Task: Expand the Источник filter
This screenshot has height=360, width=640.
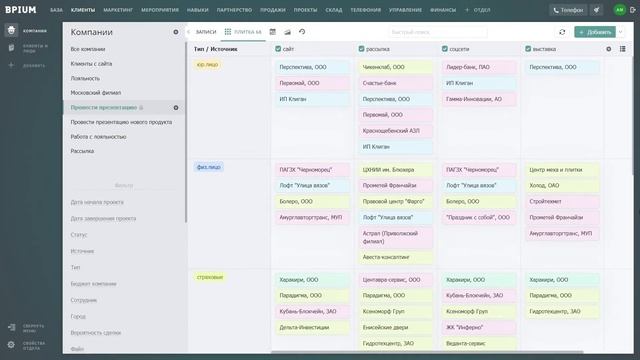Action: tap(82, 251)
